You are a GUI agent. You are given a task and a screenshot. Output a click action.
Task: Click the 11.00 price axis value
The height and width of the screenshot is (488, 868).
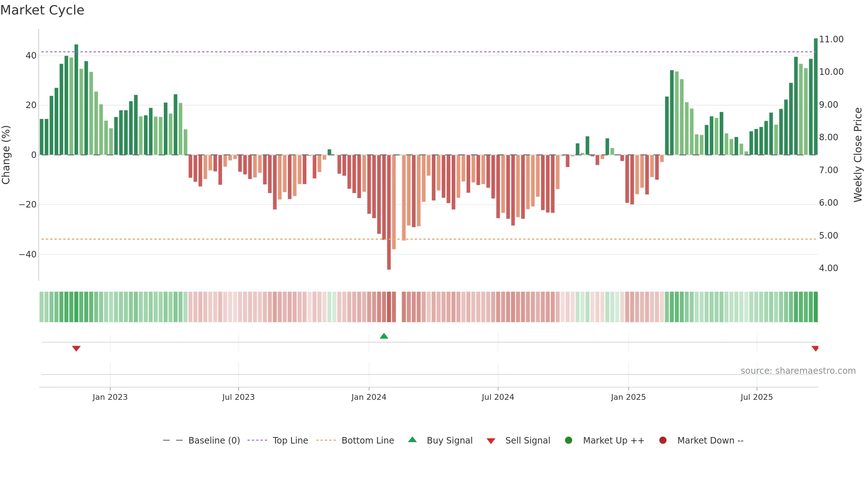click(831, 39)
